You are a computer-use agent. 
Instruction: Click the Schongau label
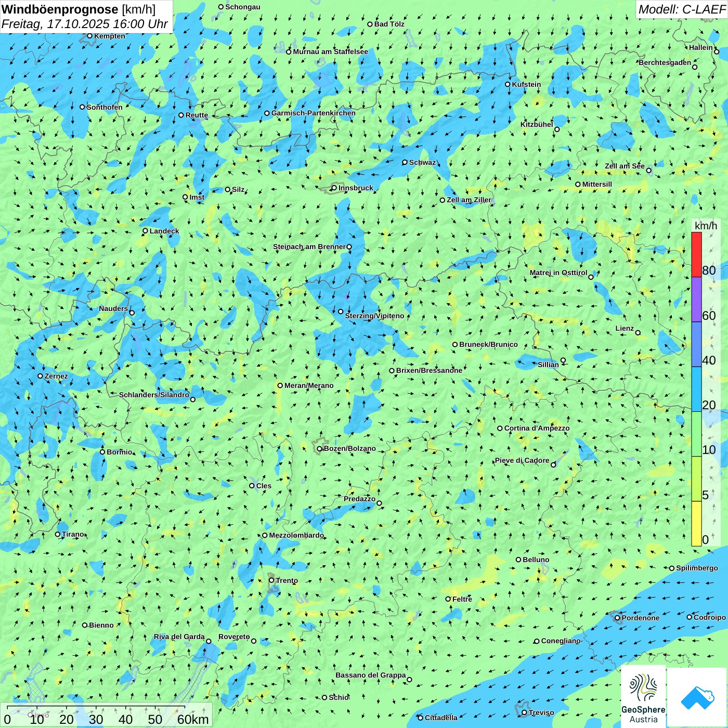coord(243,7)
